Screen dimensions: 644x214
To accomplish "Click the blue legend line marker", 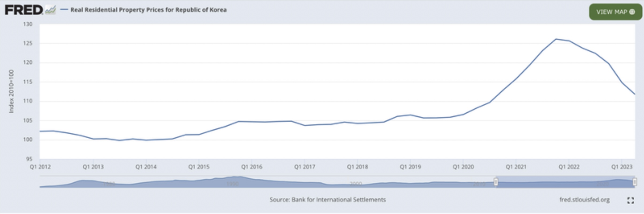I will [x=64, y=10].
